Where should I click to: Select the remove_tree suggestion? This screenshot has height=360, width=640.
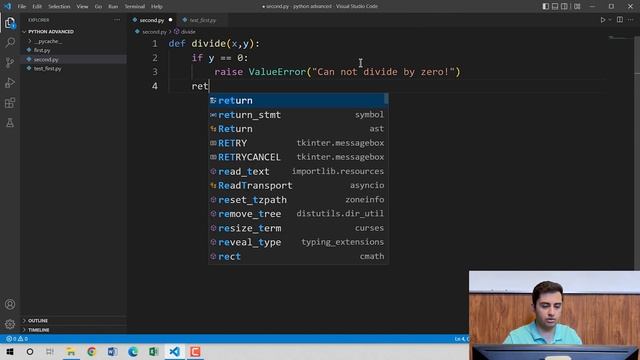pos(298,213)
